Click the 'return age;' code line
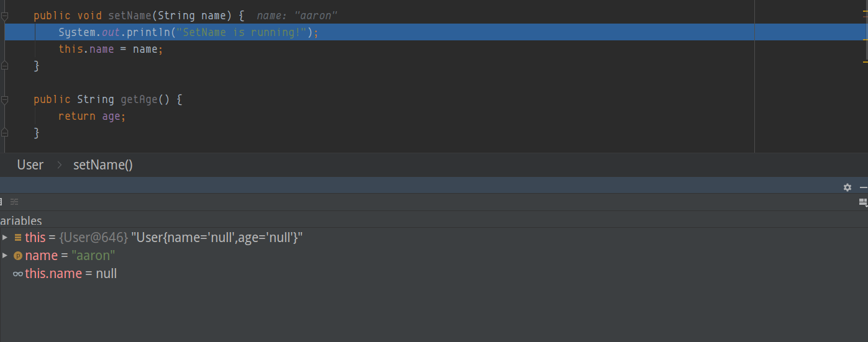Screen dimensions: 868x342 [x=92, y=116]
